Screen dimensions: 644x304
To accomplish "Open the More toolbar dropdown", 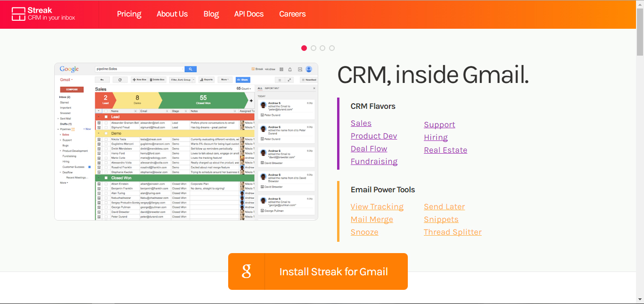I will coord(225,80).
